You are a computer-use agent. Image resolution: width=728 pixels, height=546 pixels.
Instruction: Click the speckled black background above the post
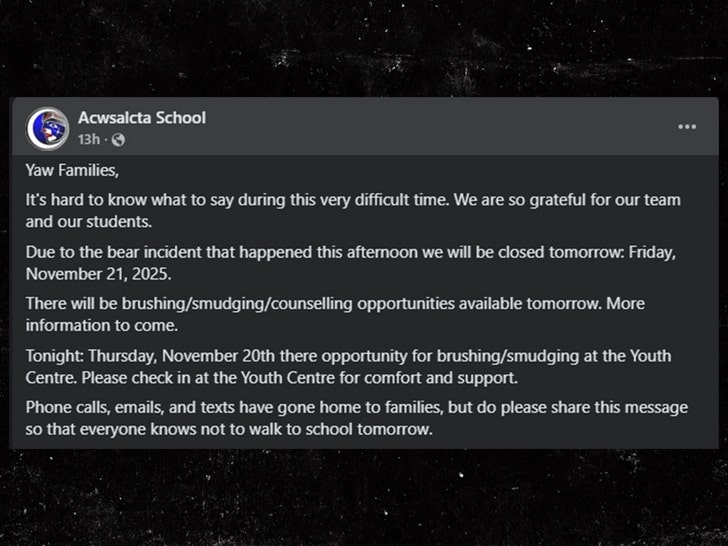pos(364,48)
